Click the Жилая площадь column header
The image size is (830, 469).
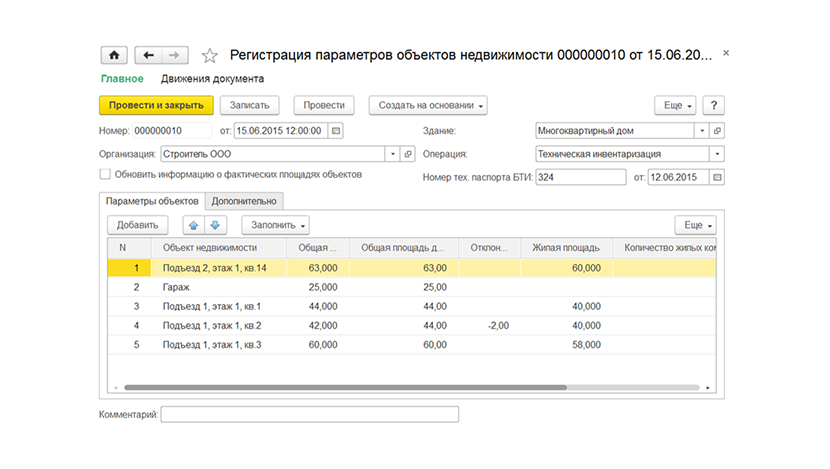pos(566,248)
